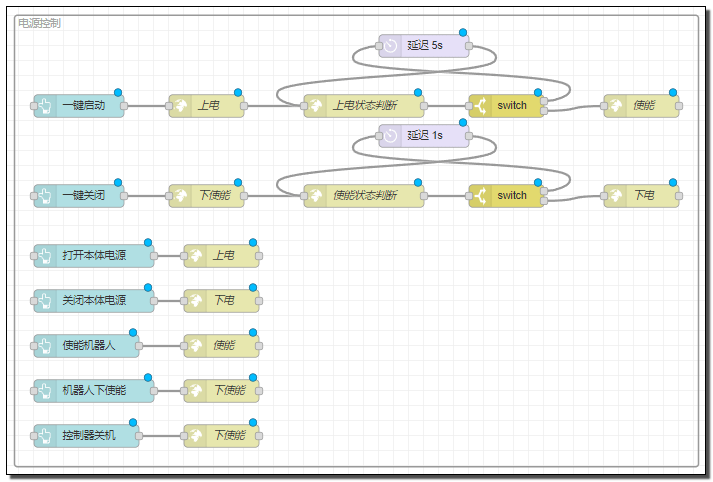Click the hand icon on 一键启动 node
The image size is (713, 482).
pyautogui.click(x=45, y=106)
